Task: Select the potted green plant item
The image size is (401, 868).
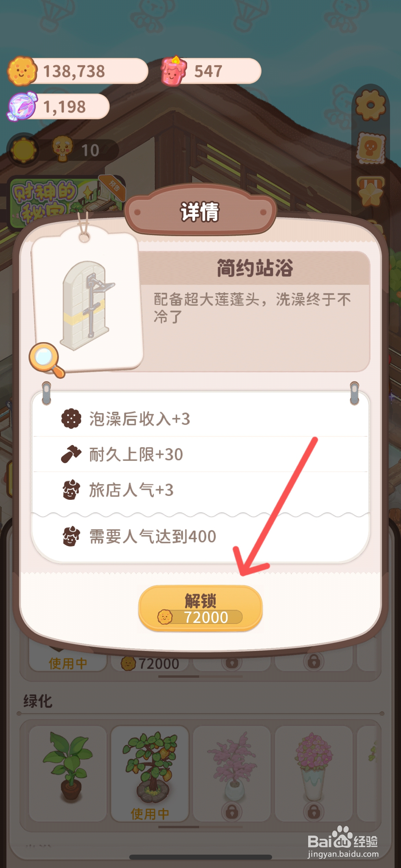Action: (x=68, y=773)
